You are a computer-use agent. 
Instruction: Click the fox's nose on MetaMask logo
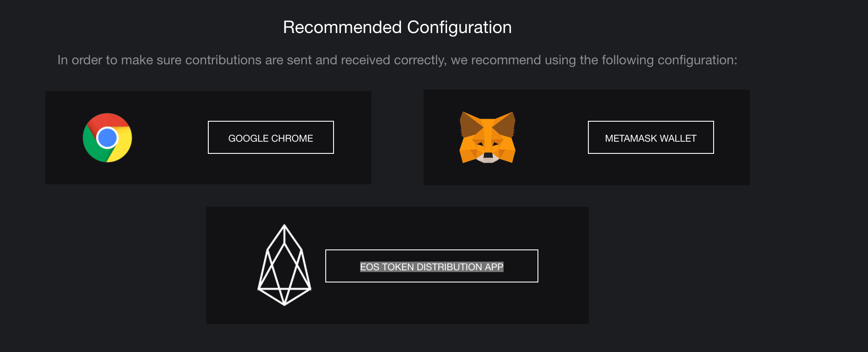pyautogui.click(x=488, y=155)
